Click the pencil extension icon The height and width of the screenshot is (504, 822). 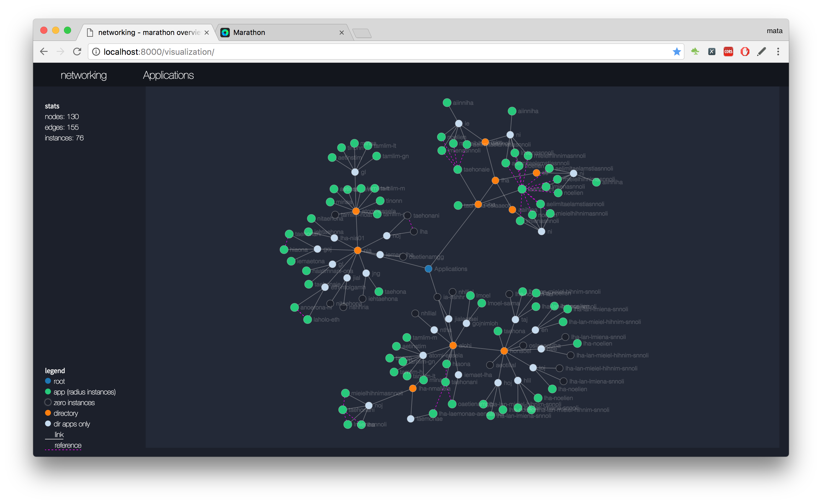click(x=761, y=52)
